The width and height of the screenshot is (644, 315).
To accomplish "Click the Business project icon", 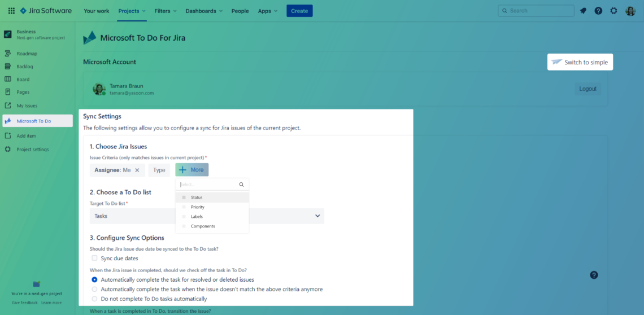I will point(8,34).
